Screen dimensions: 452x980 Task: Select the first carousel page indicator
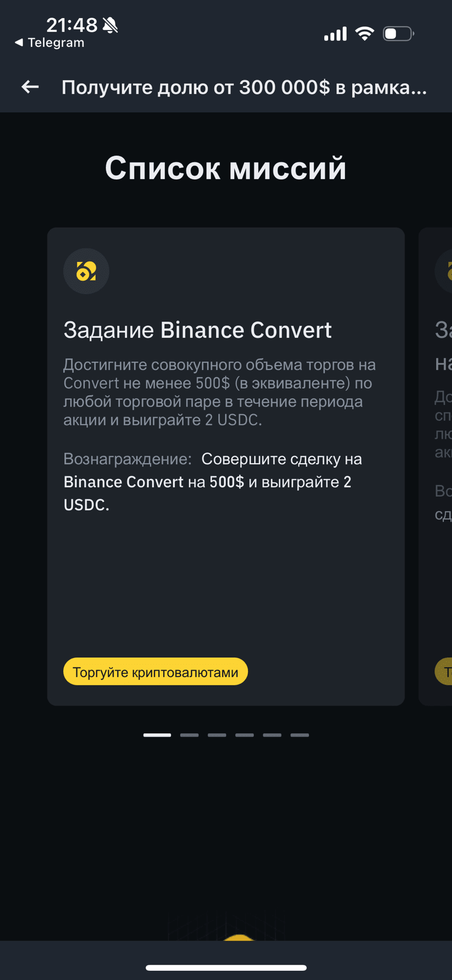pyautogui.click(x=157, y=735)
